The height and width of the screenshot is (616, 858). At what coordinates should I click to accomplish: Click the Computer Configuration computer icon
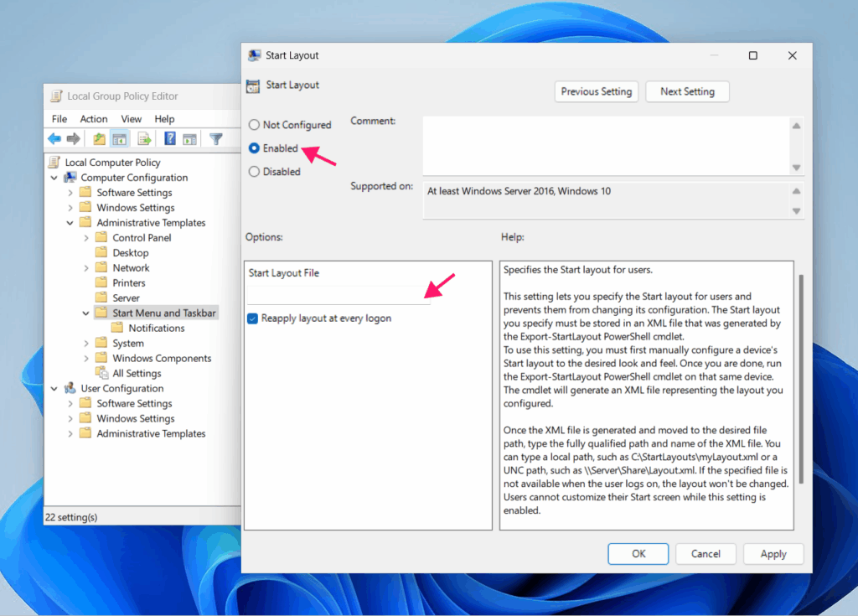click(x=70, y=178)
